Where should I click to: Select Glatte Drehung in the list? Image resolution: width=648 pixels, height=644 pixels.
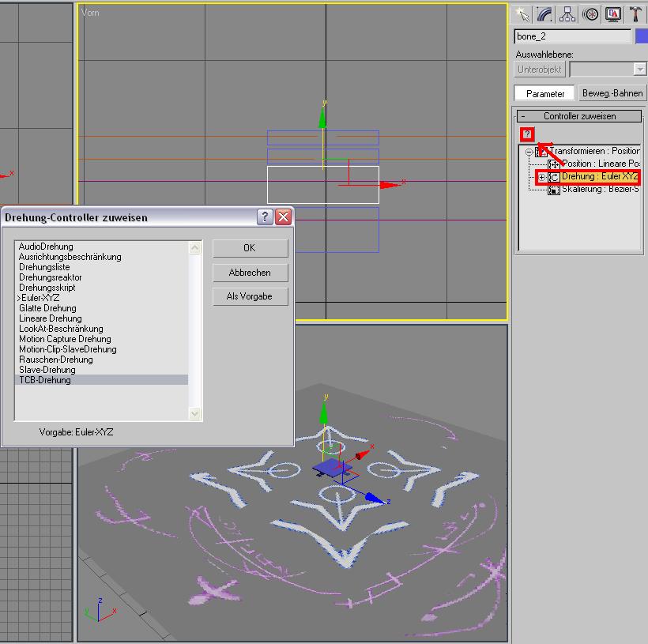pos(48,308)
